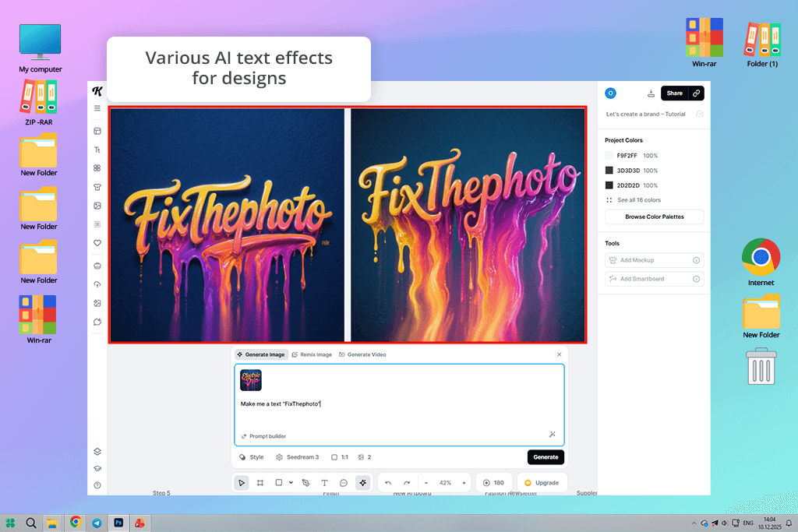Open the Style selector
The width and height of the screenshot is (798, 532).
pyautogui.click(x=252, y=457)
